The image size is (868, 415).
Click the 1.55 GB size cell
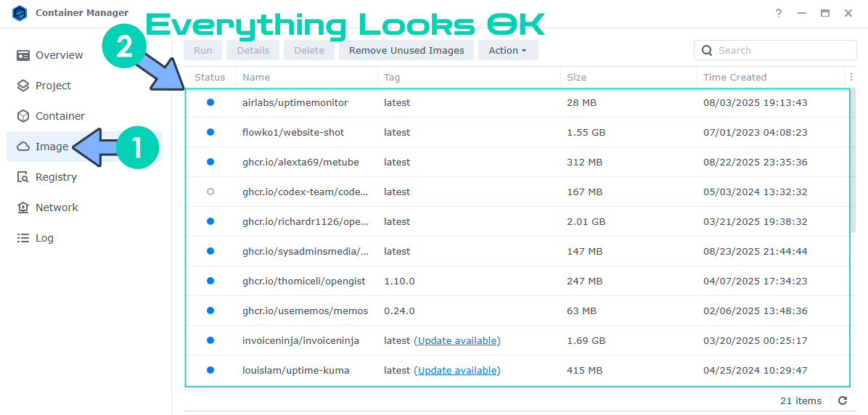pos(586,132)
